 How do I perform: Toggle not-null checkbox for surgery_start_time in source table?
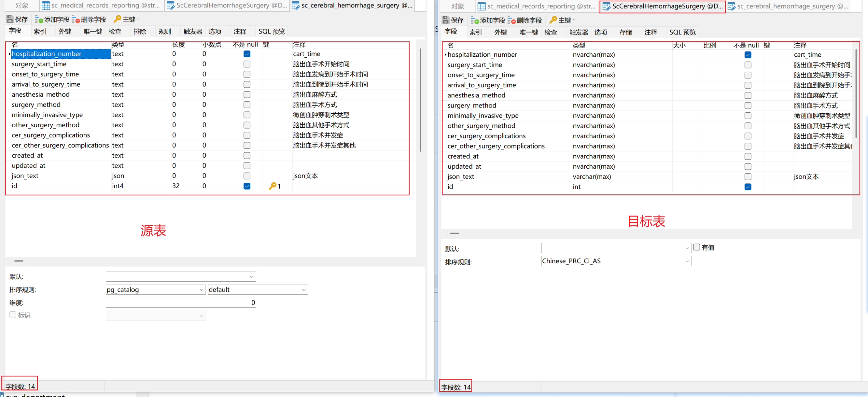(x=247, y=64)
